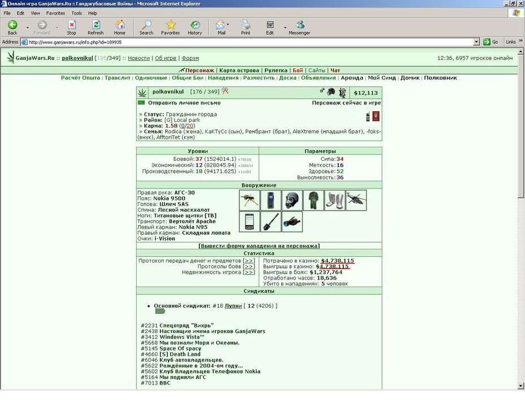Open the Лупни syndicate link
525x420 pixels.
(233, 306)
